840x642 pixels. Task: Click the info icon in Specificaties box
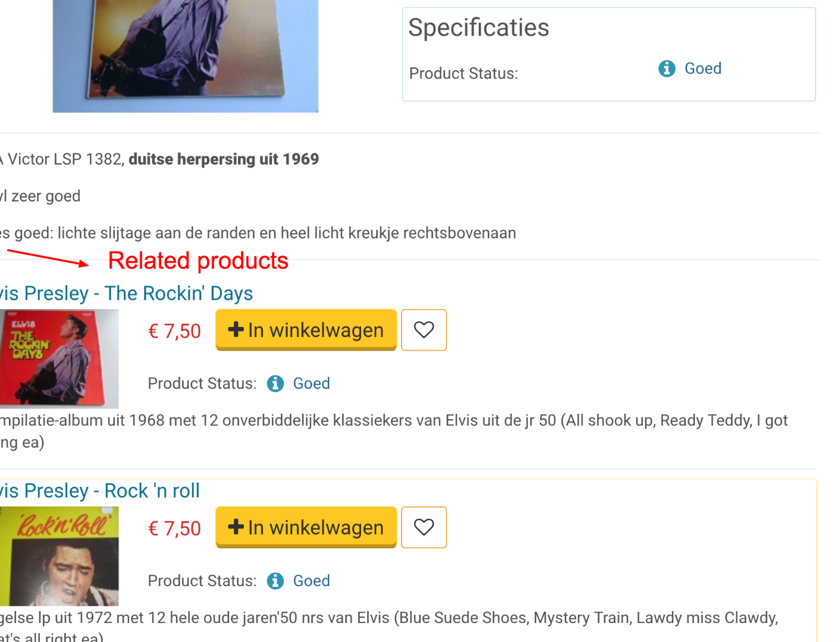click(666, 69)
